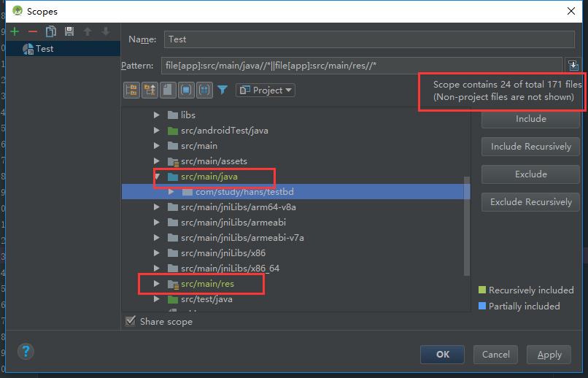This screenshot has height=378, width=588.
Task: Select src/main/jniLibs/armeabi-v7a row
Action: [295, 238]
